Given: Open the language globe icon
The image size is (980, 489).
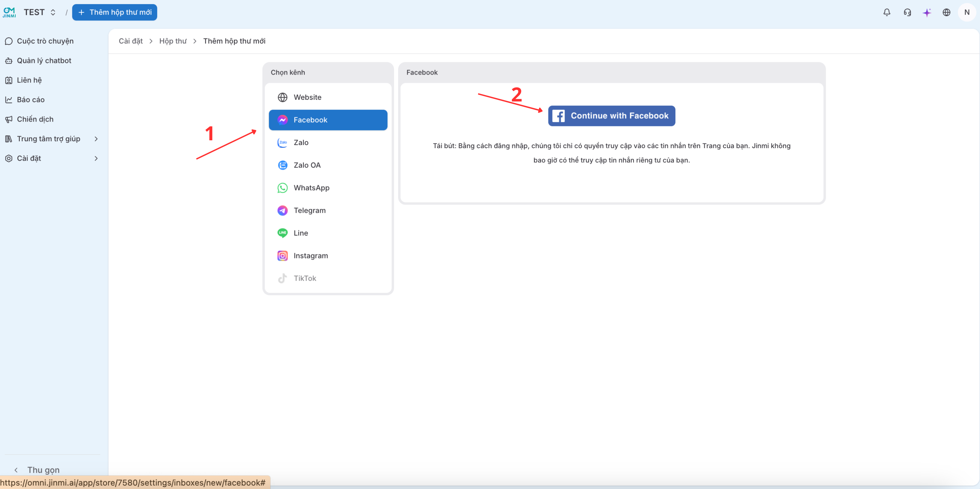Looking at the screenshot, I should pyautogui.click(x=946, y=12).
